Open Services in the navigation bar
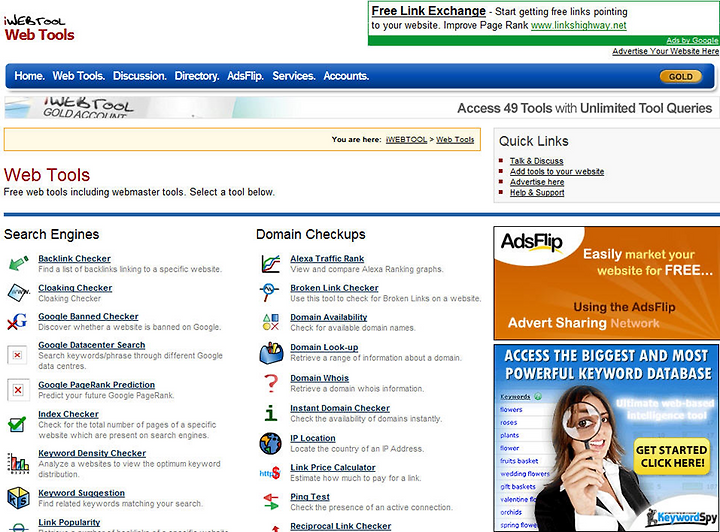Image resolution: width=720 pixels, height=532 pixels. pyautogui.click(x=293, y=76)
